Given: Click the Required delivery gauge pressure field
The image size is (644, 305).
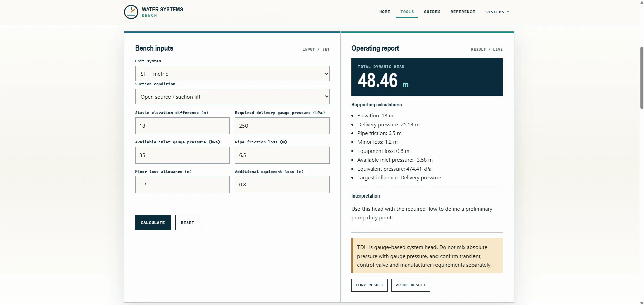Looking at the screenshot, I should [x=282, y=126].
